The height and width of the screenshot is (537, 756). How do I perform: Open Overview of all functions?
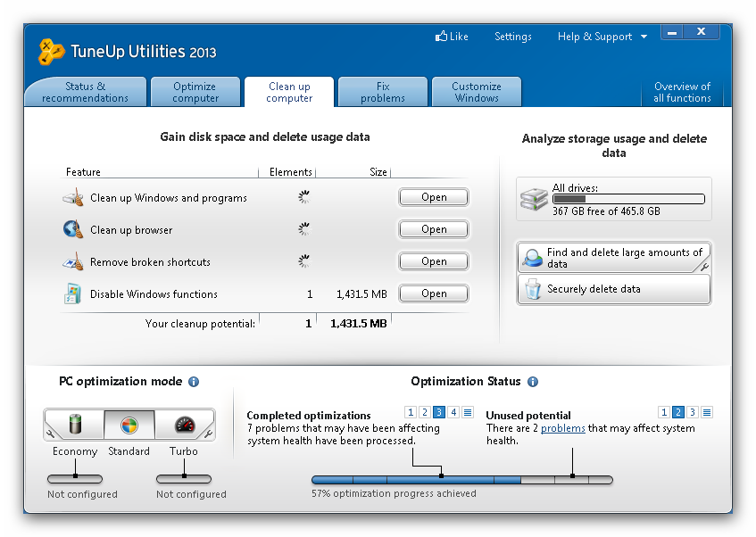(x=682, y=92)
